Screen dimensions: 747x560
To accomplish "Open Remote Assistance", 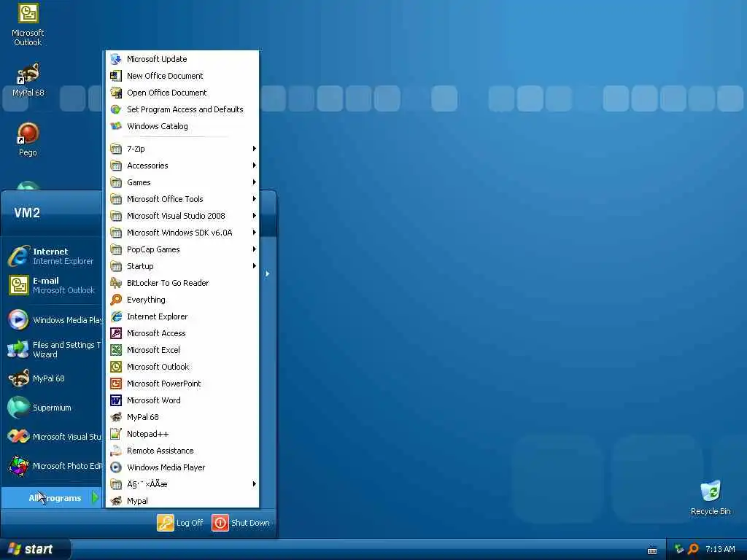I will (182, 451).
